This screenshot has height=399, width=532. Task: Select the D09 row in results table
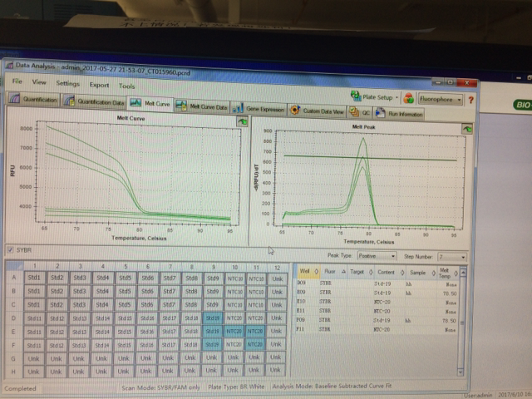pos(377,283)
